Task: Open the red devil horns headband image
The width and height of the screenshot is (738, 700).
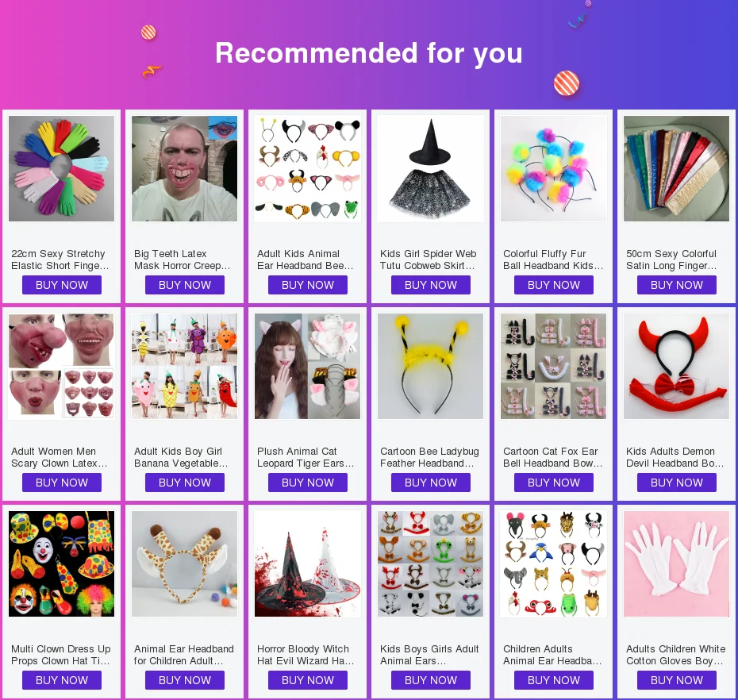Action: [676, 366]
